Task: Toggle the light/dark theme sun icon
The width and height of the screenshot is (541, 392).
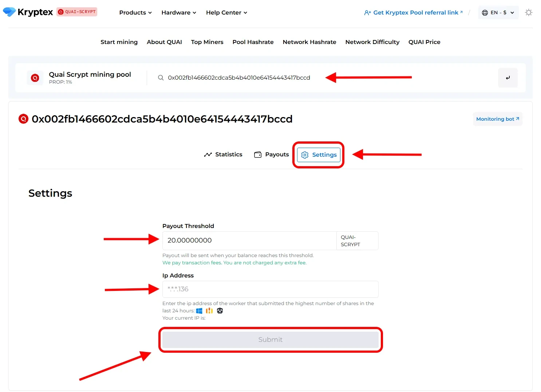Action: [x=529, y=12]
